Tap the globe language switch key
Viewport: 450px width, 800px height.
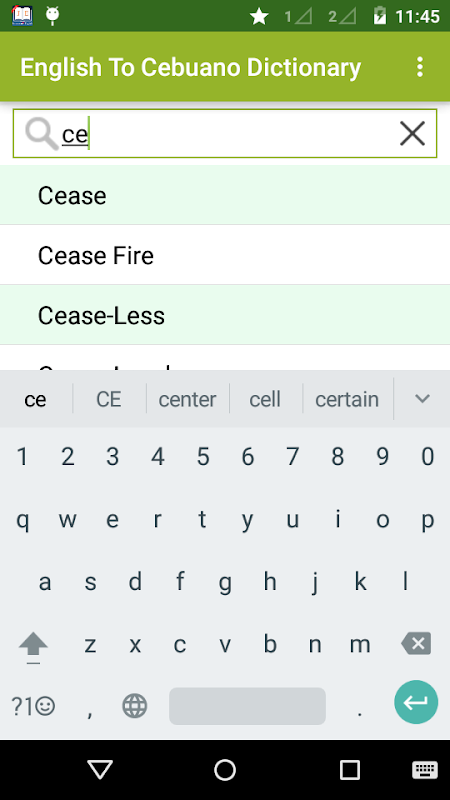coord(135,706)
